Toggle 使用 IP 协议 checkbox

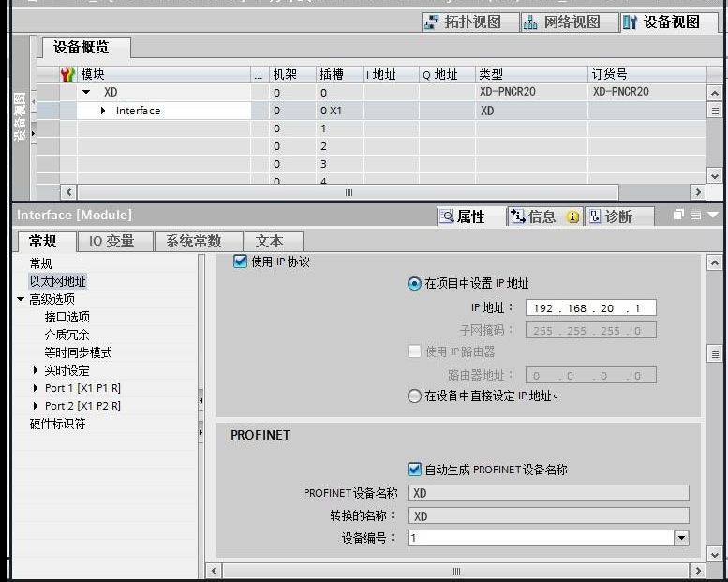tap(240, 261)
